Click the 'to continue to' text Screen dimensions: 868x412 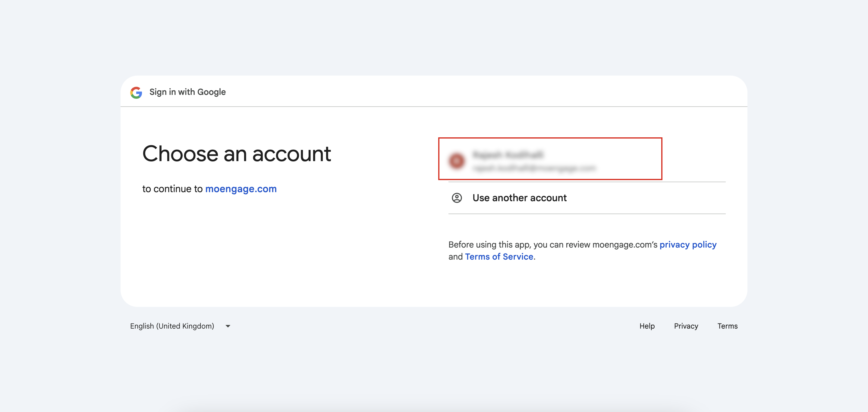[172, 189]
